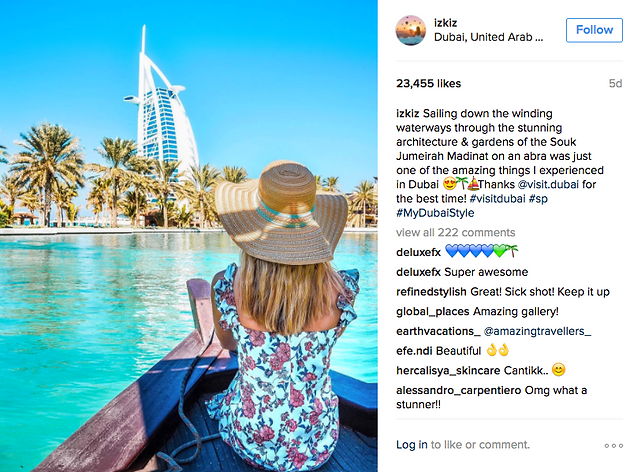The height and width of the screenshot is (472, 630).
Task: Click the Follow button
Action: tap(594, 30)
